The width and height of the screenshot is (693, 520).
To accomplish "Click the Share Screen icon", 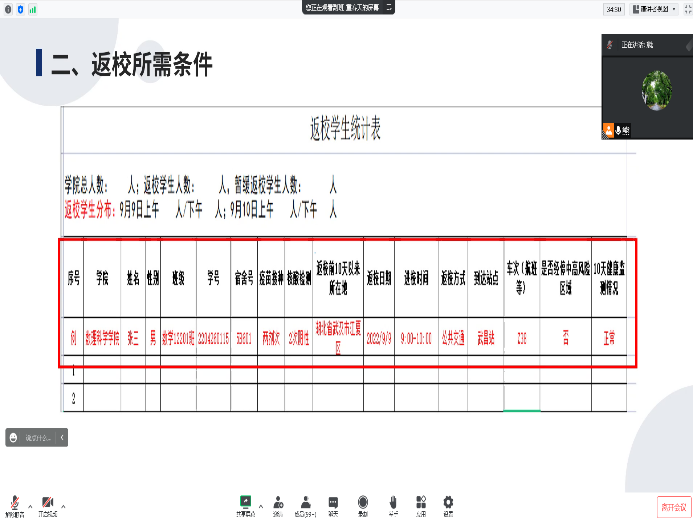I will click(245, 501).
